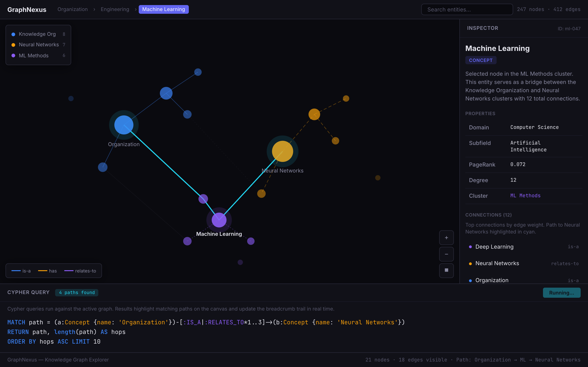The height and width of the screenshot is (367, 588).
Task: Click the zoom in control on canvas
Action: [446, 238]
